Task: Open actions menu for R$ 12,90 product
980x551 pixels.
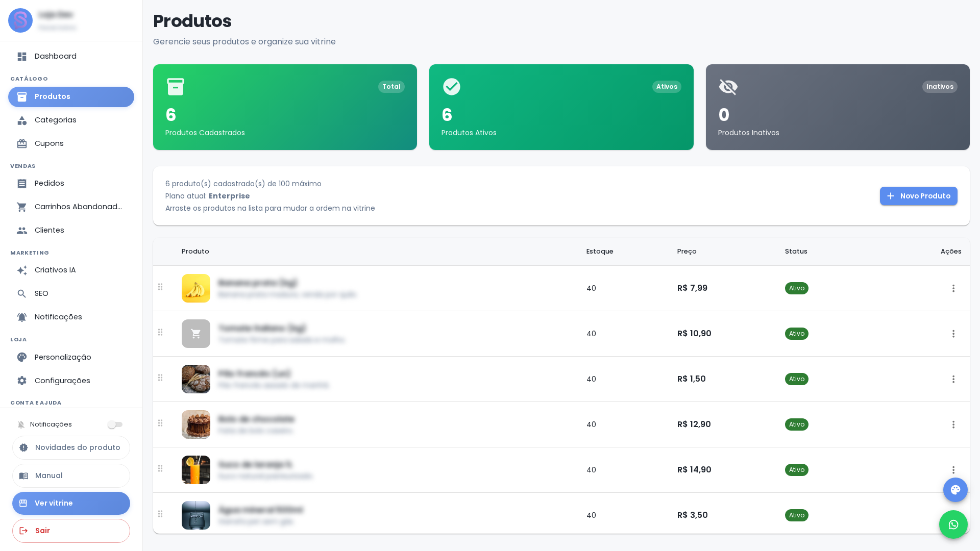Action: 953,424
